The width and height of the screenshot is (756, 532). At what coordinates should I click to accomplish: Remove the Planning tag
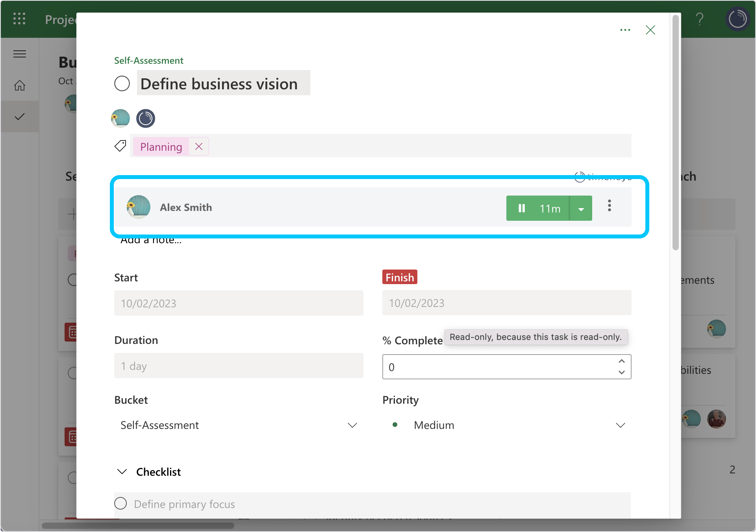[x=198, y=146]
